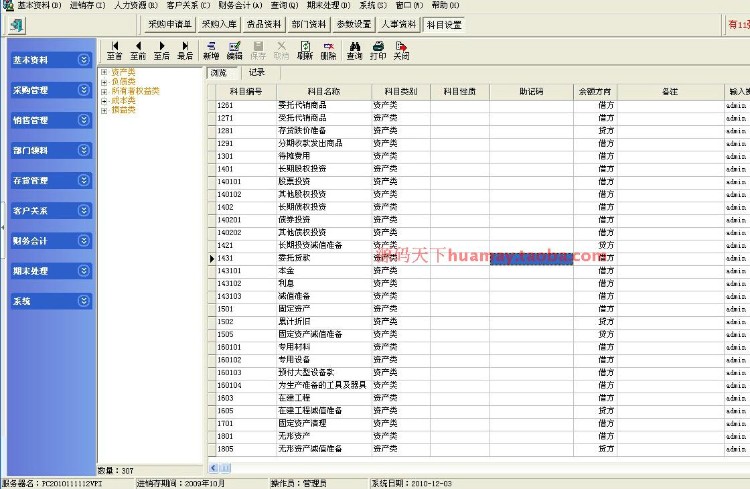Select the 科目设置 window tab
The image size is (750, 489).
click(x=444, y=25)
